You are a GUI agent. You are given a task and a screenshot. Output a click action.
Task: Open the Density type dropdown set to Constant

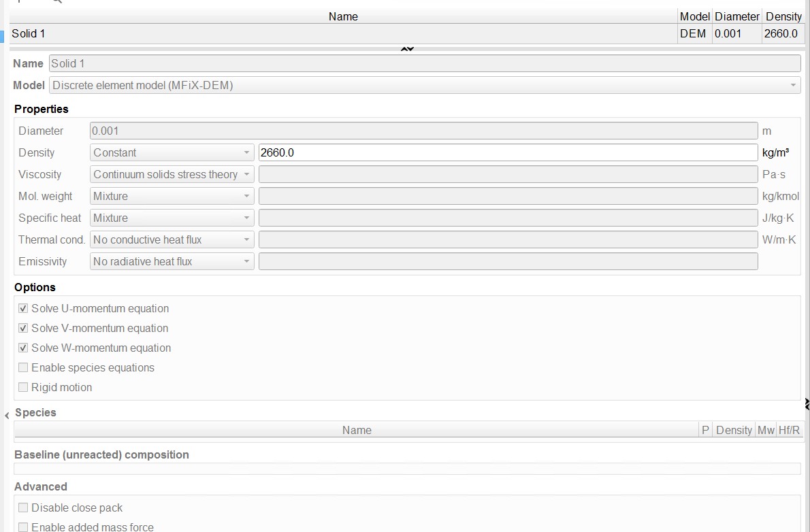tap(172, 152)
